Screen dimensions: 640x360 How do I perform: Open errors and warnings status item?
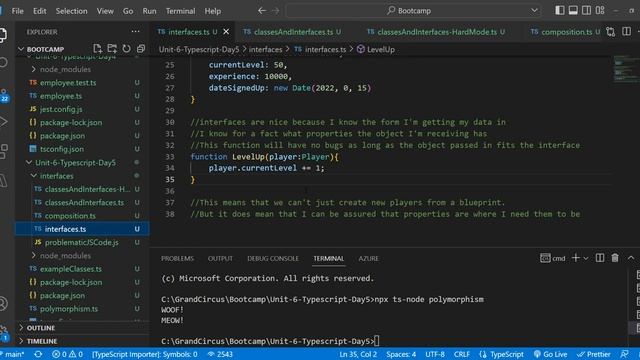[67, 354]
